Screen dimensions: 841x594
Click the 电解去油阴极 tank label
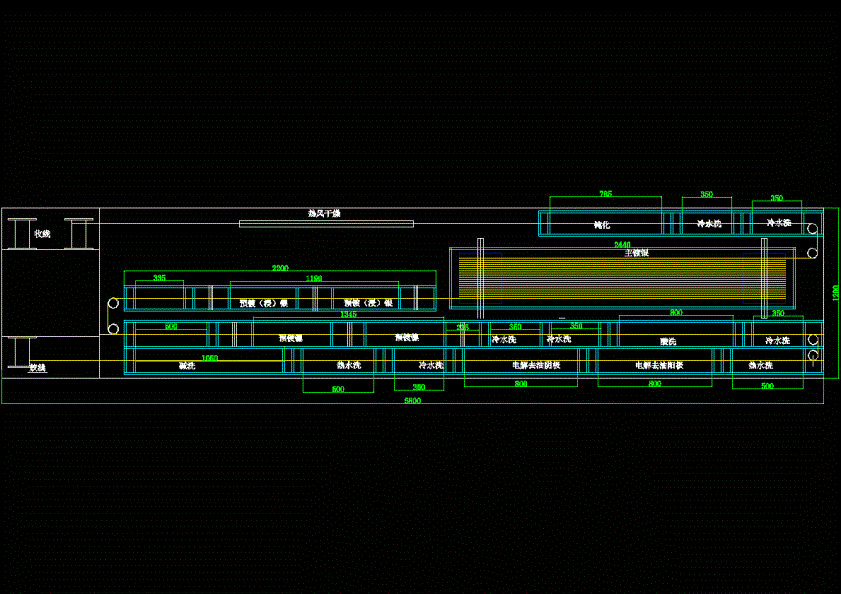tap(536, 365)
